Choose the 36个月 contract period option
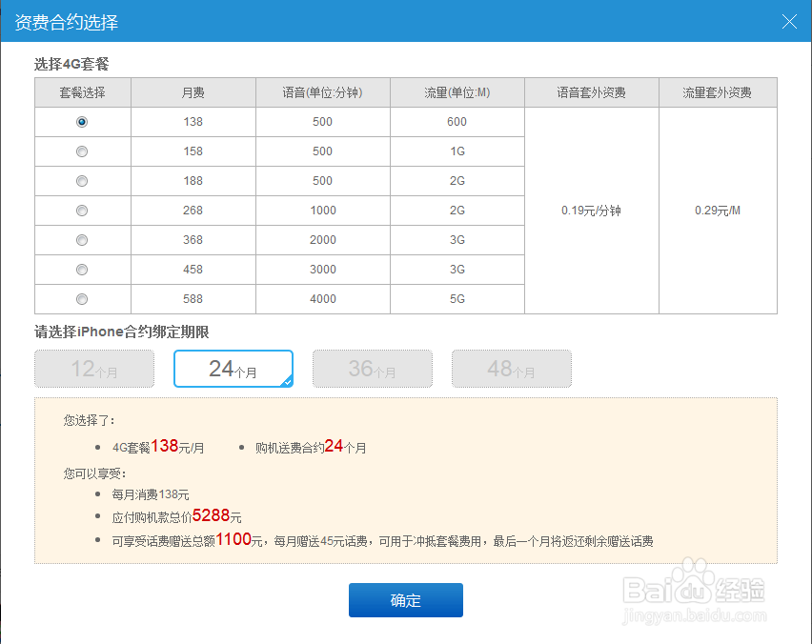The width and height of the screenshot is (812, 644). coord(372,370)
